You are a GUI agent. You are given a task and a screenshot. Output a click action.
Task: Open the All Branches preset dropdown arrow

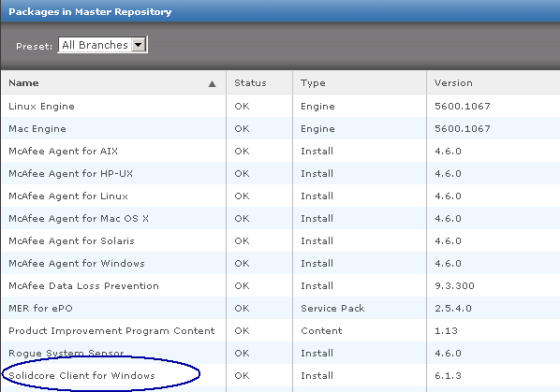(x=139, y=45)
